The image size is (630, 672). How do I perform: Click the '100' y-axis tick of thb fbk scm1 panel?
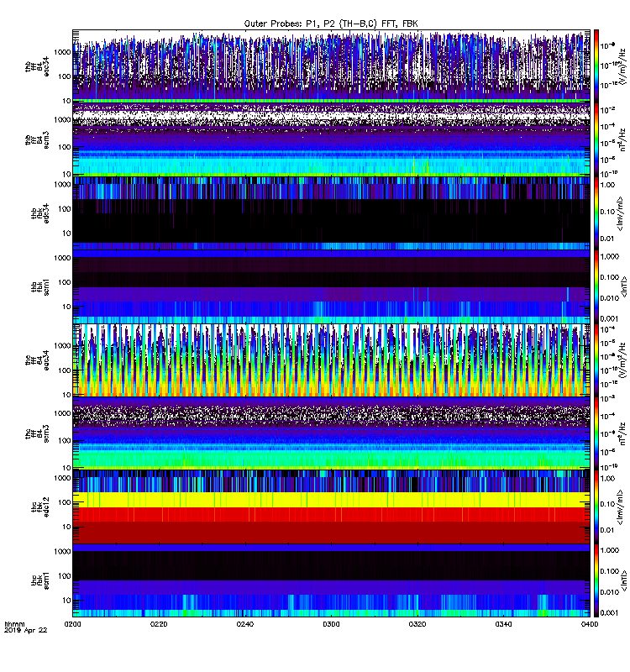tap(65, 282)
